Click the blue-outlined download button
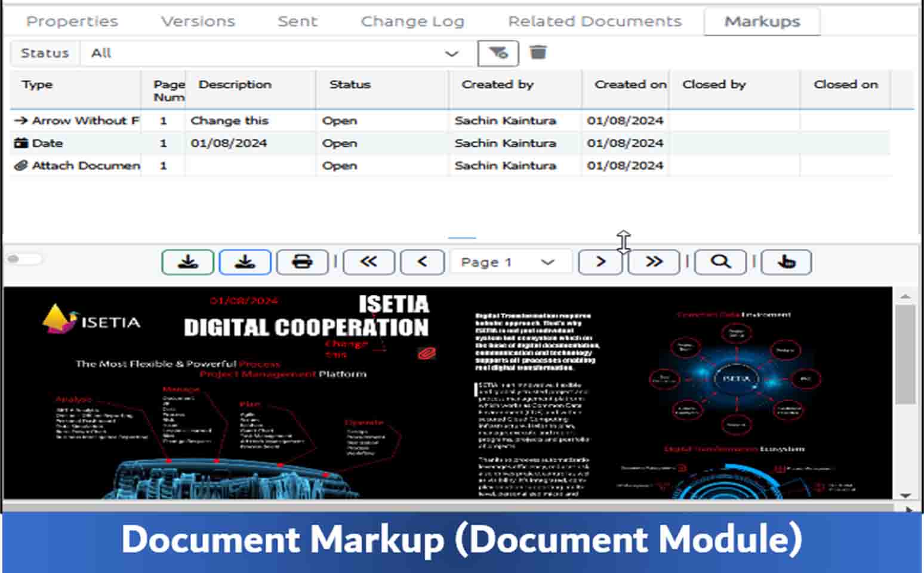This screenshot has width=924, height=573. coord(245,262)
